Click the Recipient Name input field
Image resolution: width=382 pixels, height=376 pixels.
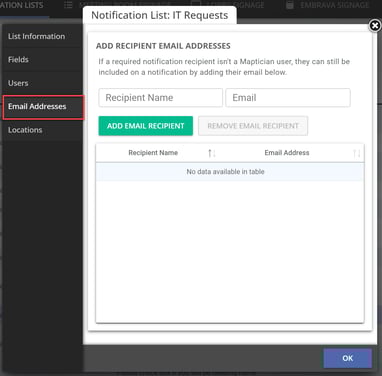click(x=160, y=98)
